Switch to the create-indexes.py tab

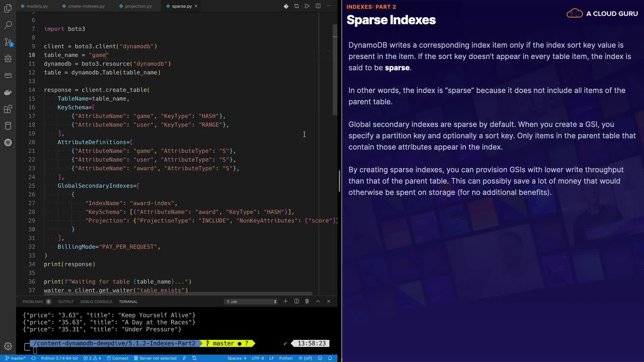coord(86,6)
